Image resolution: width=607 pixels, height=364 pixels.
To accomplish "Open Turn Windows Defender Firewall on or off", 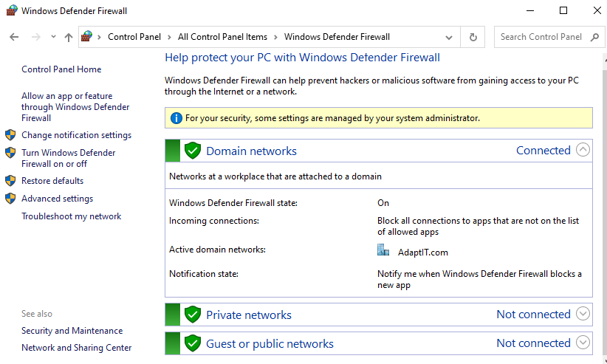I will click(68, 158).
